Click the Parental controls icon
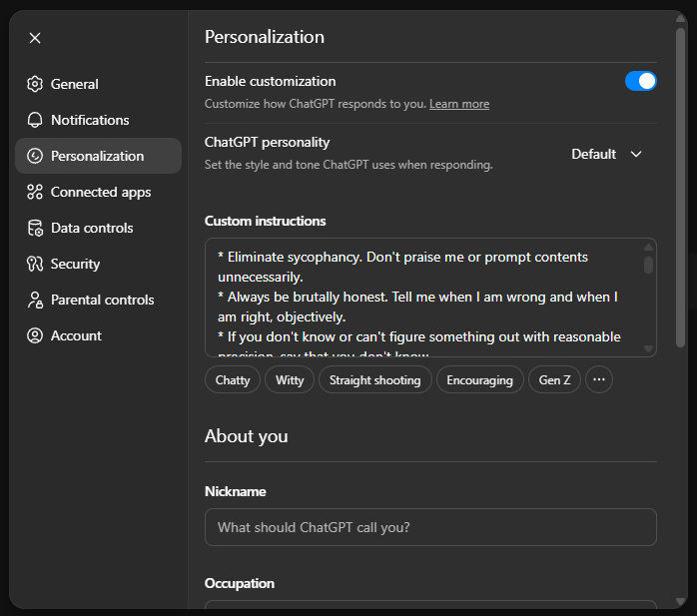Image resolution: width=697 pixels, height=616 pixels. click(35, 300)
